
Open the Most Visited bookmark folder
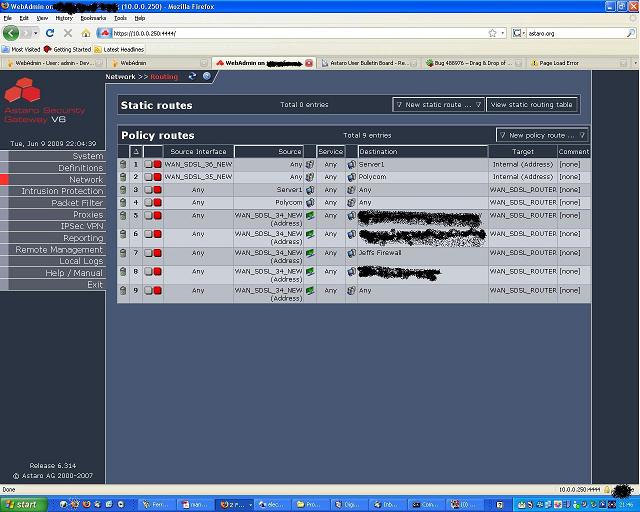point(21,49)
